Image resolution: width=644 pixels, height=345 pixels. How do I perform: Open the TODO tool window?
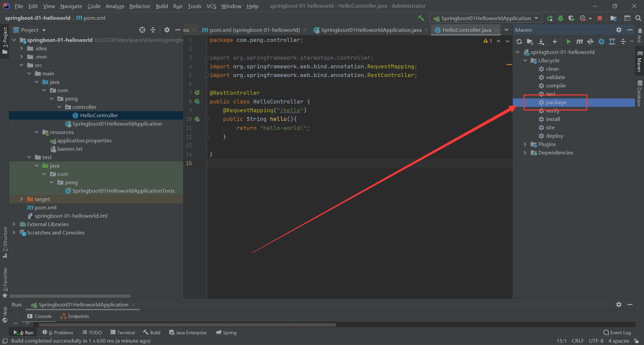[92, 333]
